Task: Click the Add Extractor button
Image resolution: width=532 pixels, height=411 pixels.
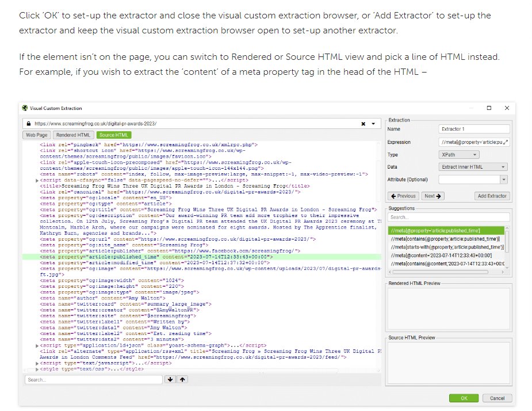Action: pos(492,196)
